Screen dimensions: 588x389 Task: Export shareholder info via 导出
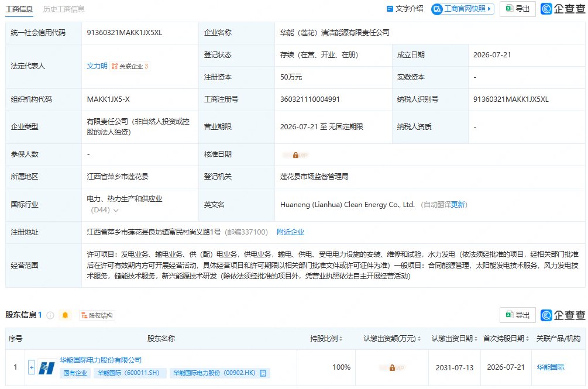pyautogui.click(x=518, y=315)
